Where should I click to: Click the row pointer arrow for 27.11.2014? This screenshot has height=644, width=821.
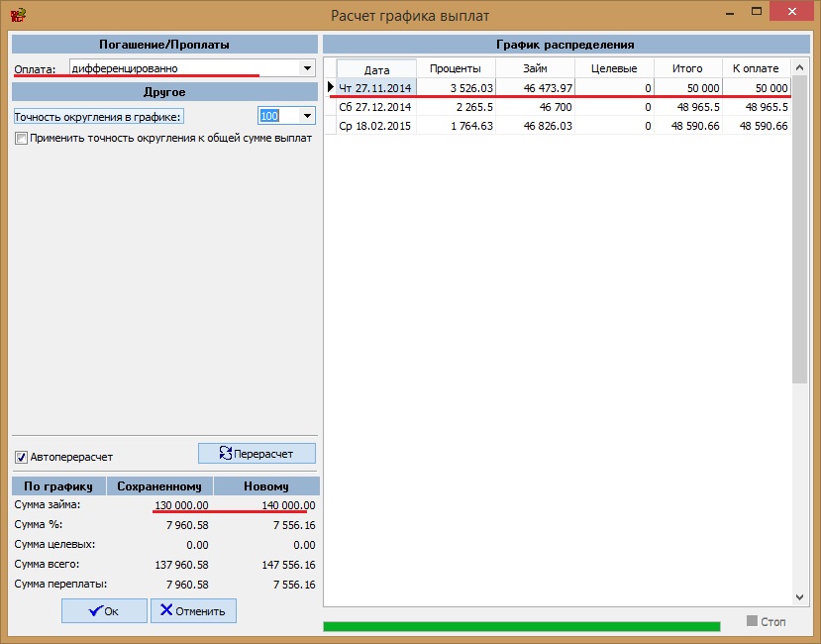pyautogui.click(x=331, y=88)
